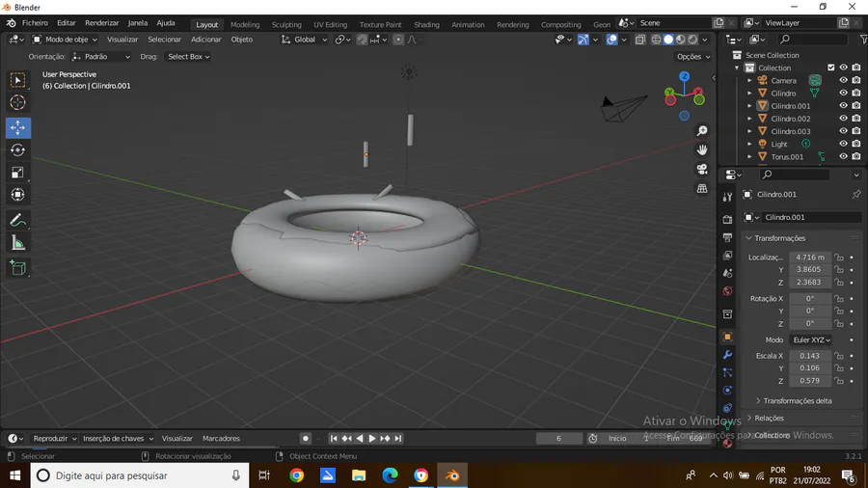Toggle snapping magnet in header
The image size is (868, 488).
pyautogui.click(x=362, y=40)
